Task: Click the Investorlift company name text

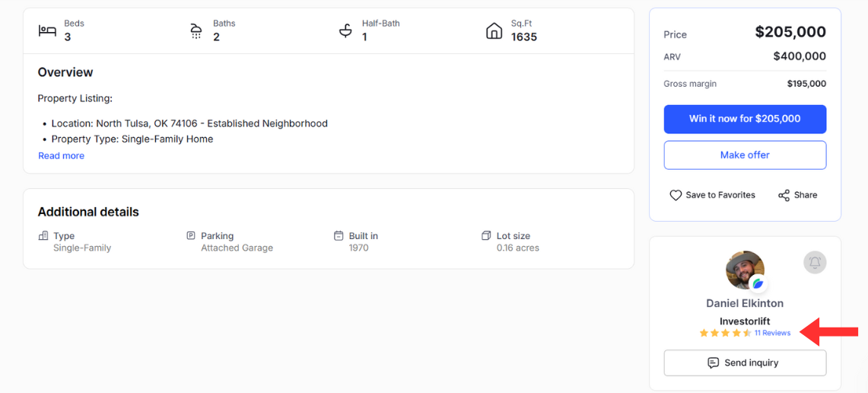Action: tap(745, 321)
